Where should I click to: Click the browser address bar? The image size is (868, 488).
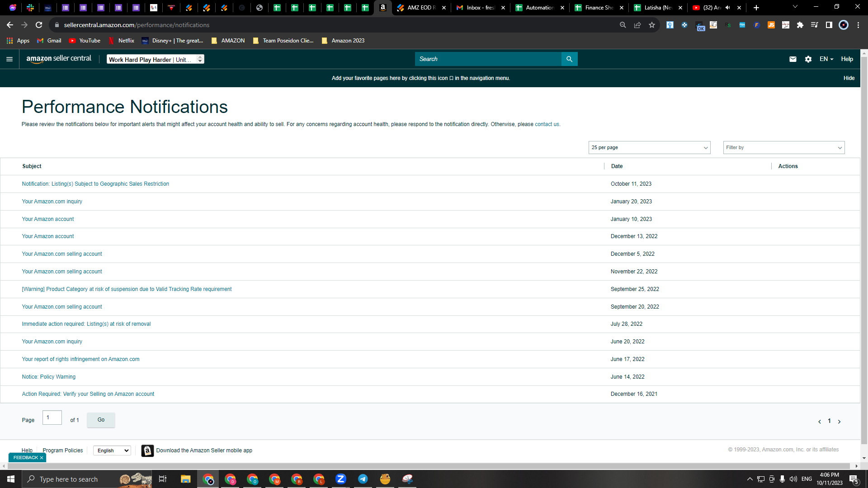pyautogui.click(x=335, y=25)
